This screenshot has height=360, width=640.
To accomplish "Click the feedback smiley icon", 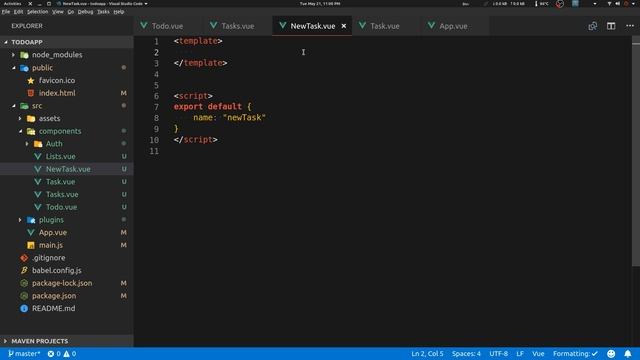I will tap(611, 353).
